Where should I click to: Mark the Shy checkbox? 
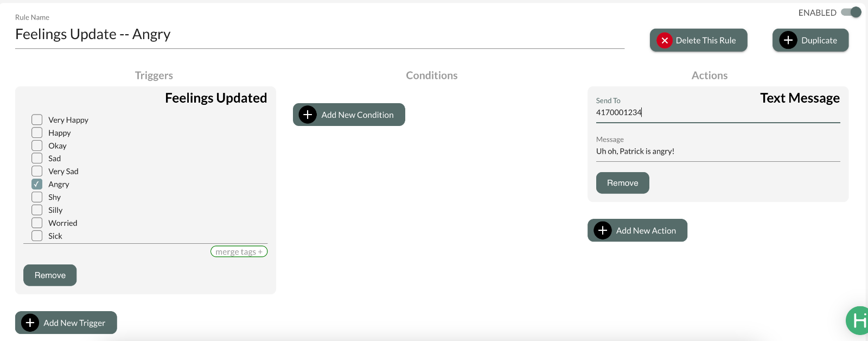tap(37, 197)
